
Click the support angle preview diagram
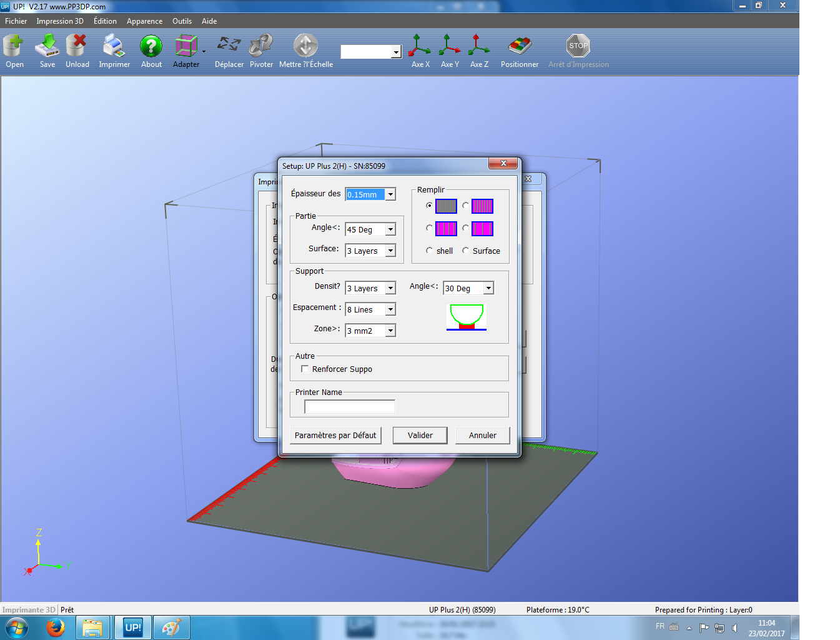pyautogui.click(x=467, y=317)
